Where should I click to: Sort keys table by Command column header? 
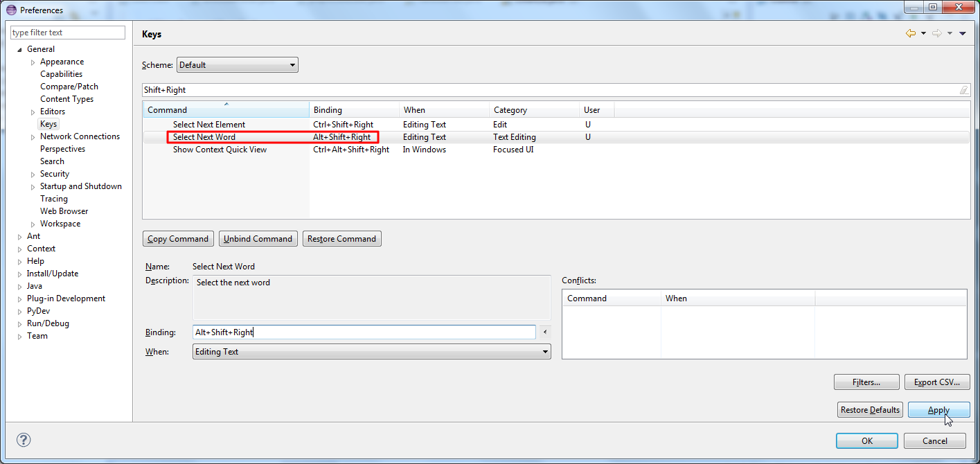pos(226,110)
